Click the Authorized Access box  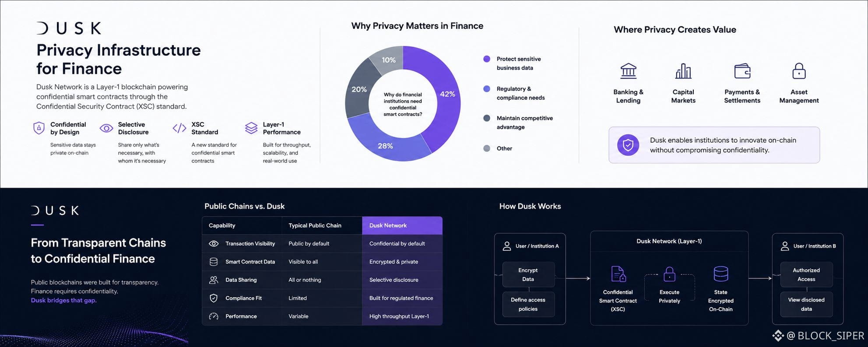pyautogui.click(x=806, y=275)
